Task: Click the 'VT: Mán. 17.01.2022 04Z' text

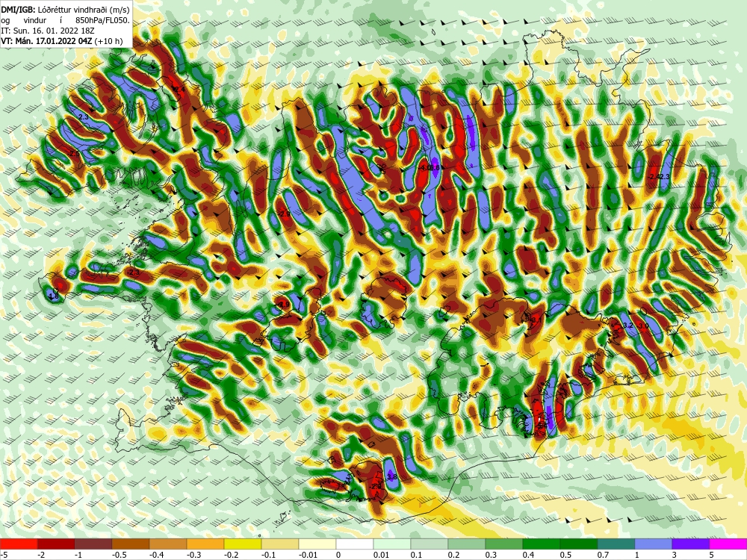Action: coord(47,41)
